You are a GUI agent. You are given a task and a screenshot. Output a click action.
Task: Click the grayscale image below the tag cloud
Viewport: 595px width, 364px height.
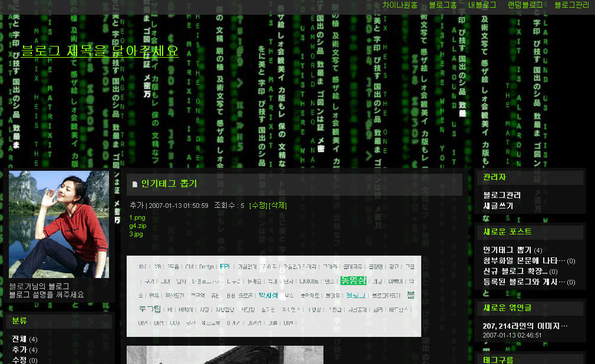[x=225, y=355]
